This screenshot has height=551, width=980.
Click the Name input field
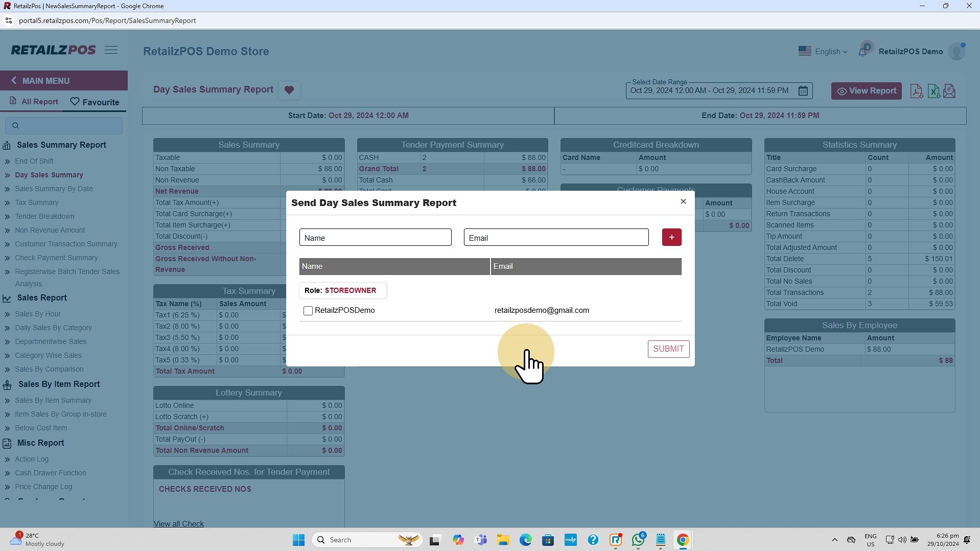[375, 238]
